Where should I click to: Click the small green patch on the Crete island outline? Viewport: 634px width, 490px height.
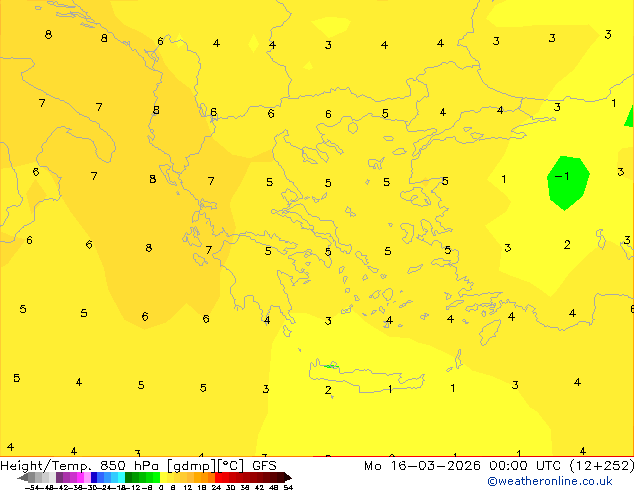point(331,366)
